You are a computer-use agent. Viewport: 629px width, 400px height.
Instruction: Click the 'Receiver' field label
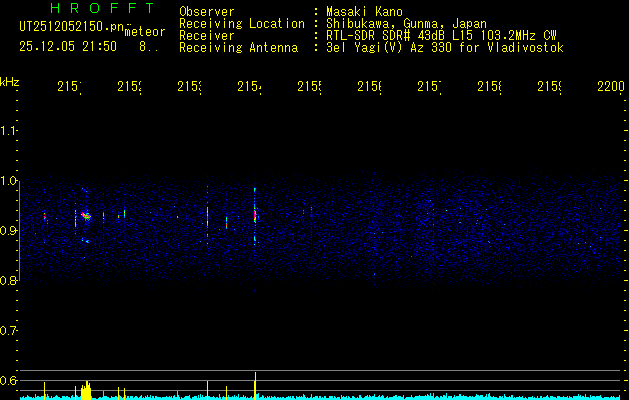(x=207, y=36)
